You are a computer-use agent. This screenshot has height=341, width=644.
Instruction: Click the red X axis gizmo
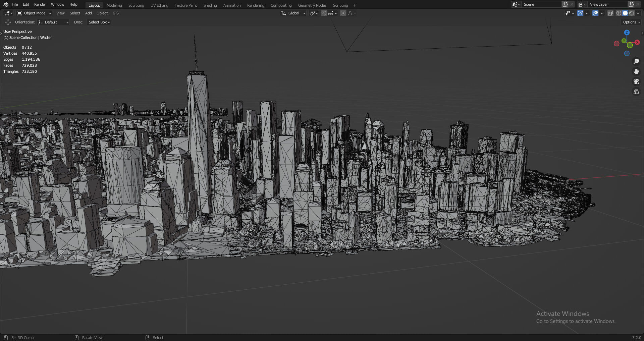point(637,42)
